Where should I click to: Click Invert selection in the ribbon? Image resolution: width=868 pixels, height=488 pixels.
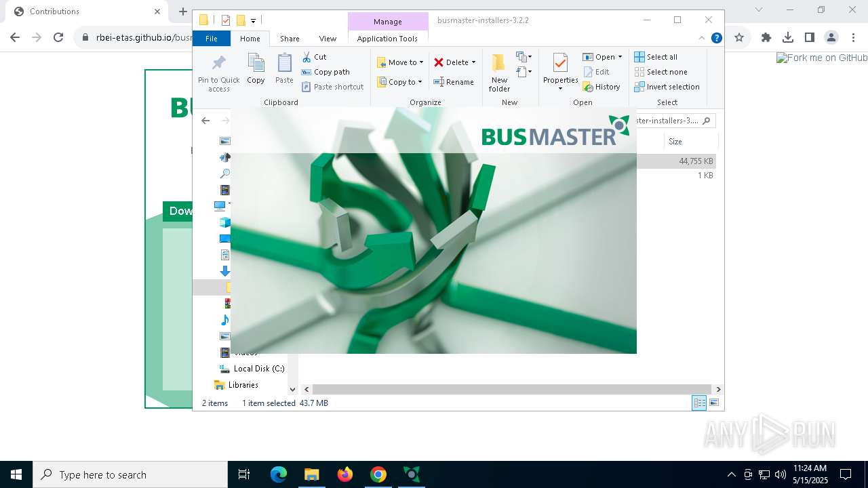667,87
